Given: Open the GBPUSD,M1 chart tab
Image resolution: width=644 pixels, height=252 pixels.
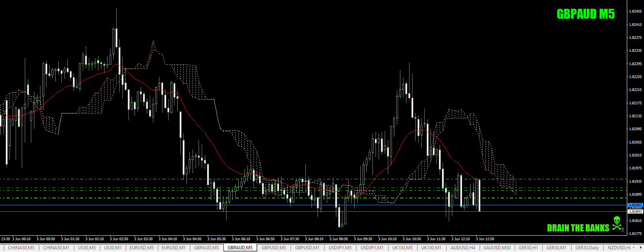Looking at the screenshot, I should 307,248.
